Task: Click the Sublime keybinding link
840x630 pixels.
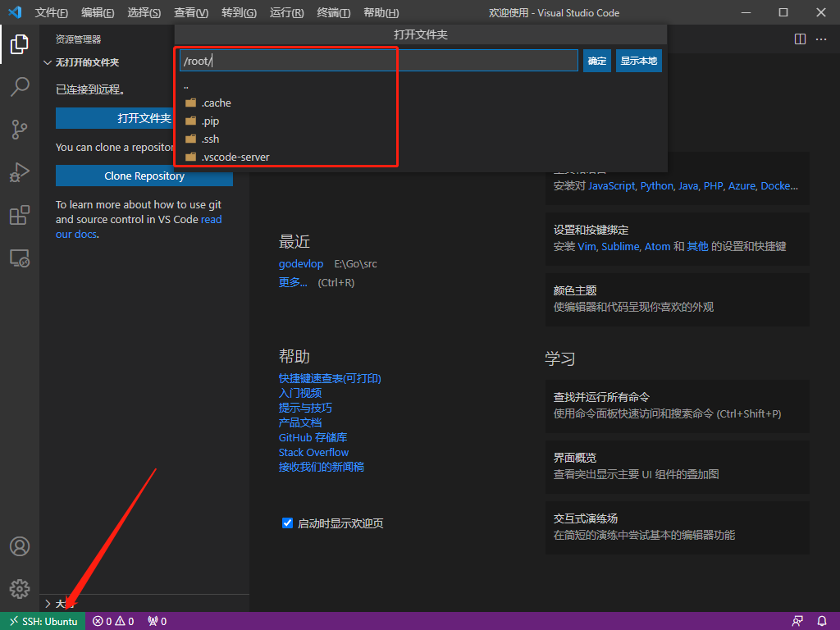Action: [620, 246]
